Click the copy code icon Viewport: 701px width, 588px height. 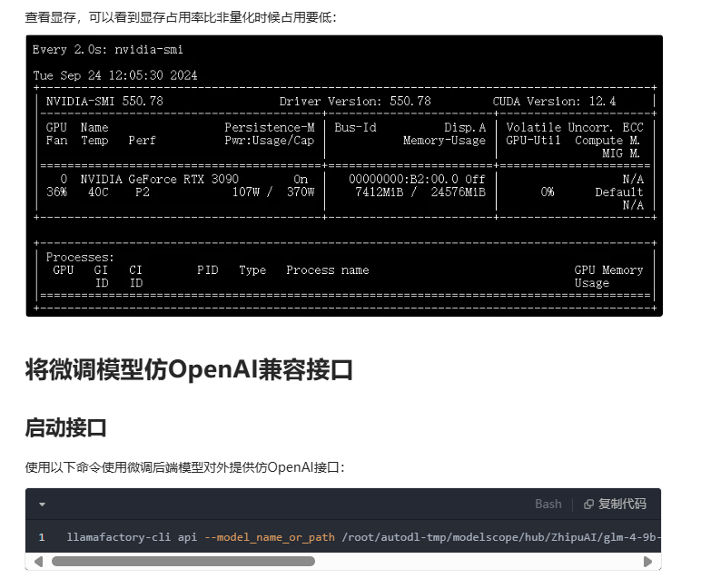pos(588,505)
